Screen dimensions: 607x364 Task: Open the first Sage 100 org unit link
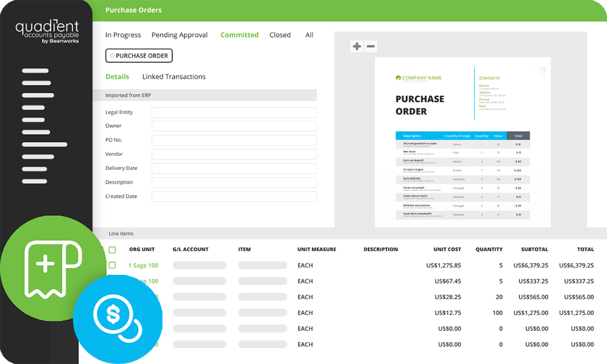(143, 266)
